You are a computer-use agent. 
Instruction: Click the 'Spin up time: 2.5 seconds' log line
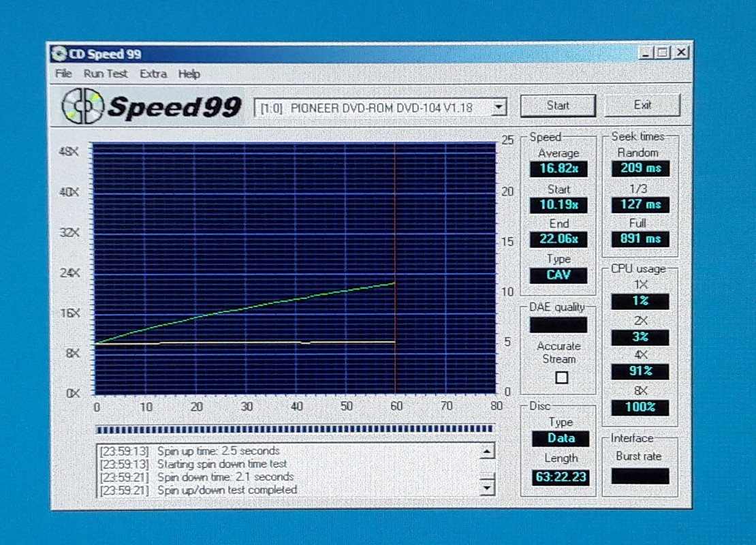click(189, 451)
